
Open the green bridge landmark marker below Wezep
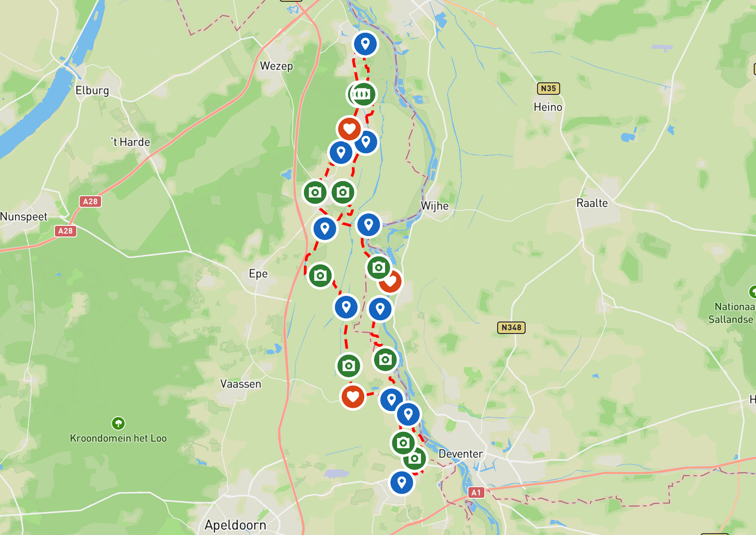(363, 95)
